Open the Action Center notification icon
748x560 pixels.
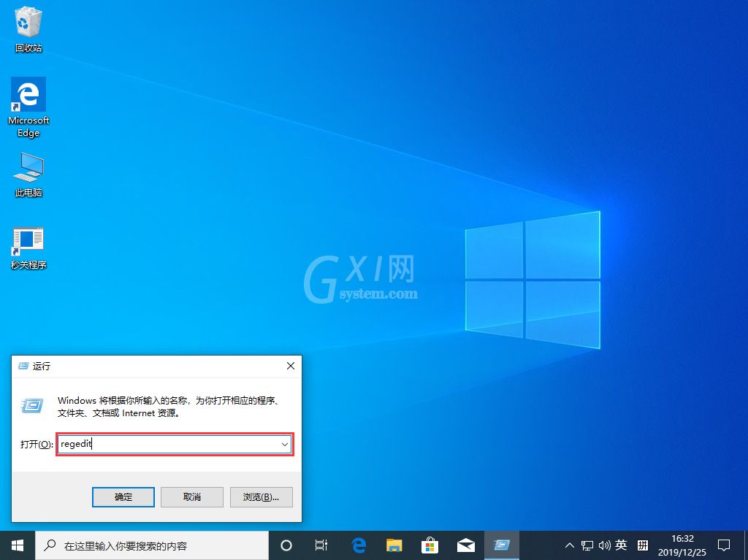[724, 545]
